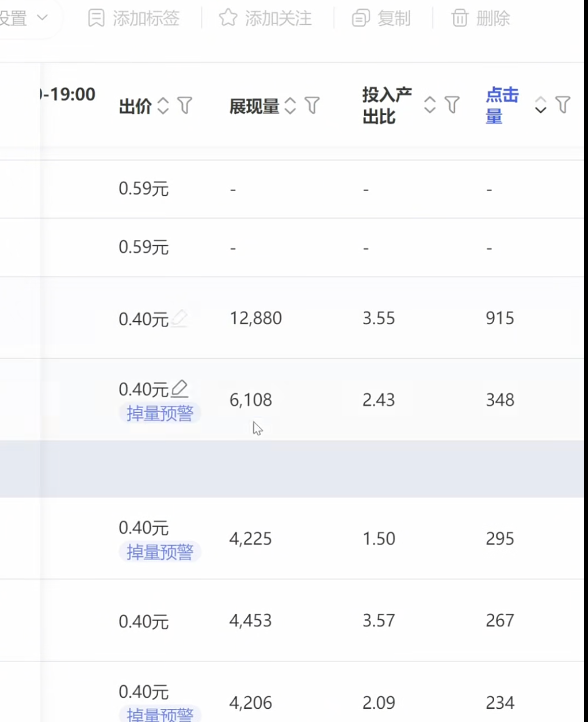Click the 添加标签 button
588x722 pixels.
coord(133,18)
